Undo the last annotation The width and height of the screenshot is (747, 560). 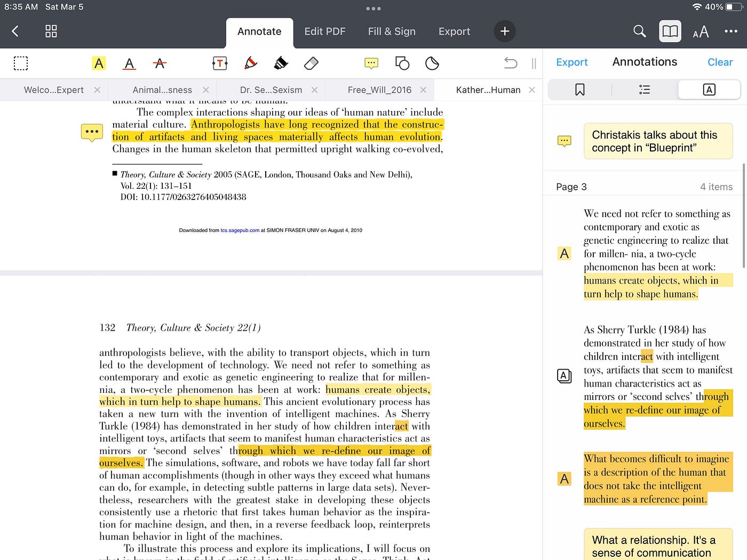coord(511,63)
